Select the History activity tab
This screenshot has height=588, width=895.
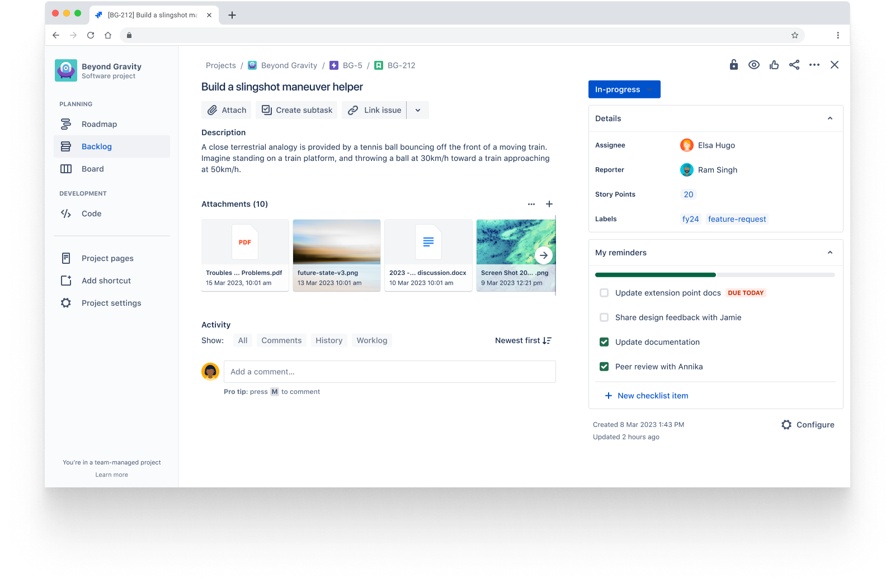coord(329,340)
